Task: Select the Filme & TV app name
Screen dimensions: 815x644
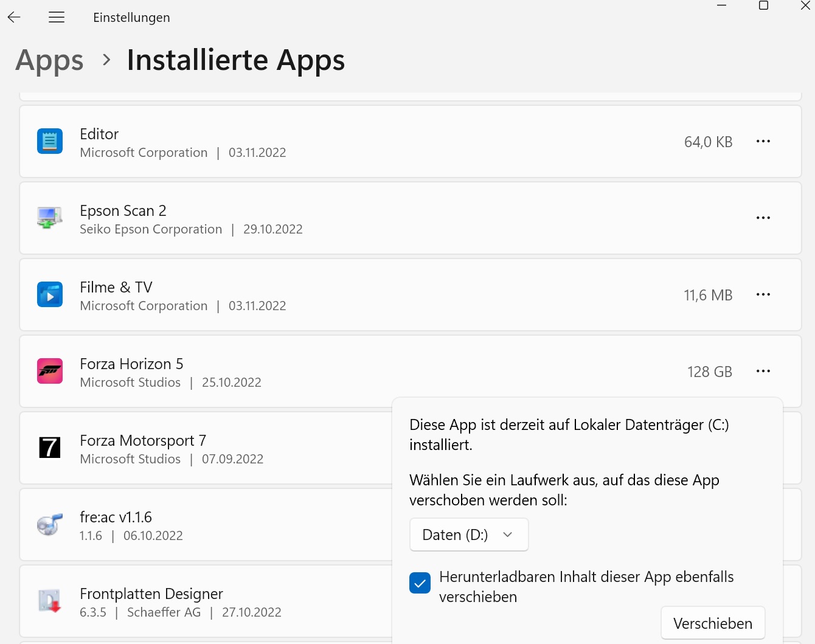Action: tap(116, 287)
